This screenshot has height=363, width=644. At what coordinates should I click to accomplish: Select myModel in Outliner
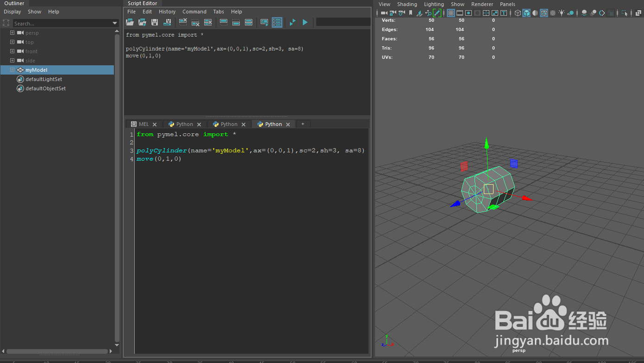click(36, 70)
